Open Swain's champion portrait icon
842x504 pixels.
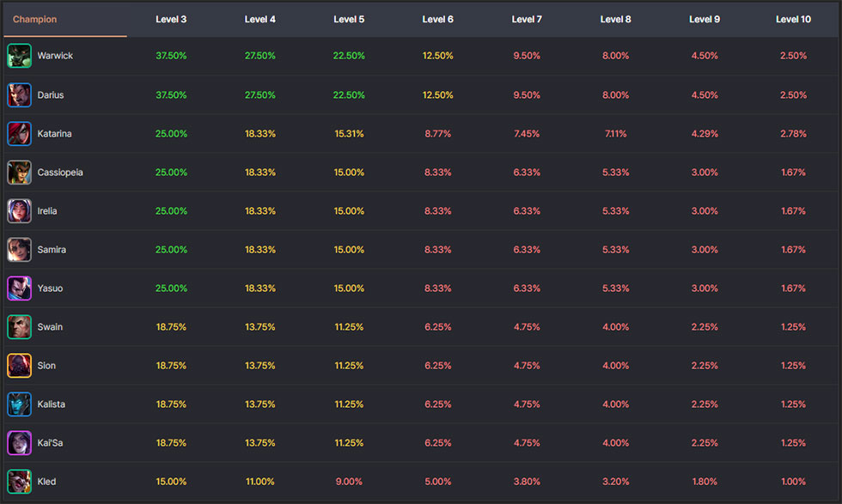coord(19,327)
